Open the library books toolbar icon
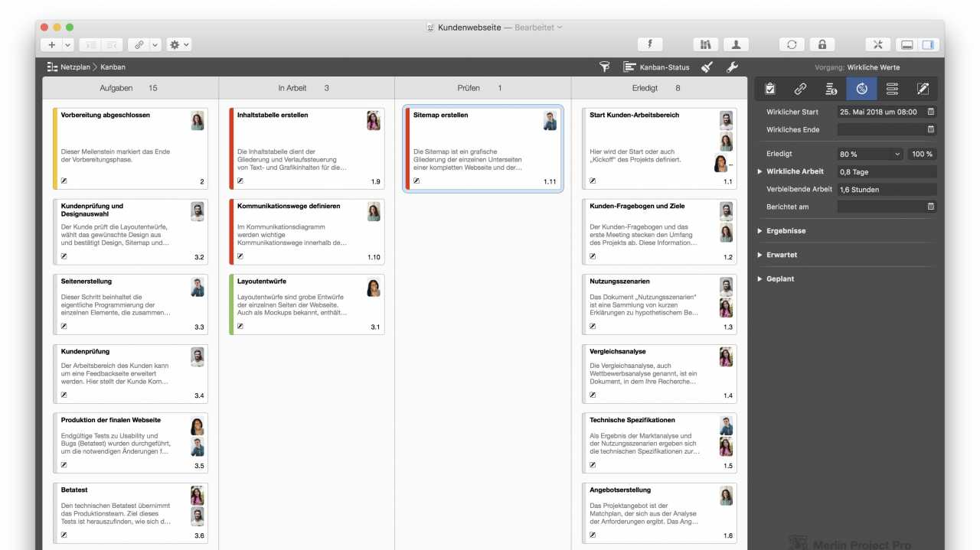The height and width of the screenshot is (550, 980). (x=707, y=45)
